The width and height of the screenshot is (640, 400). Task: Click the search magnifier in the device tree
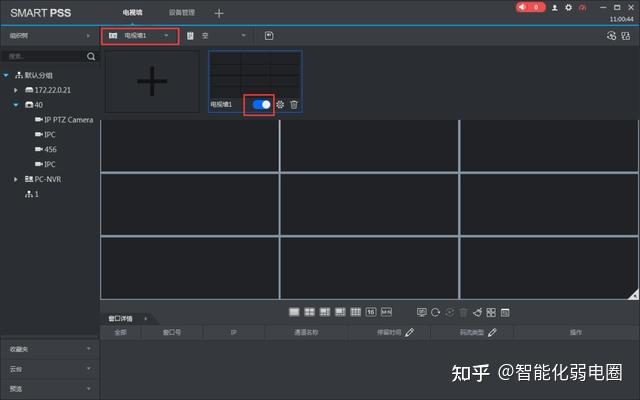click(91, 56)
